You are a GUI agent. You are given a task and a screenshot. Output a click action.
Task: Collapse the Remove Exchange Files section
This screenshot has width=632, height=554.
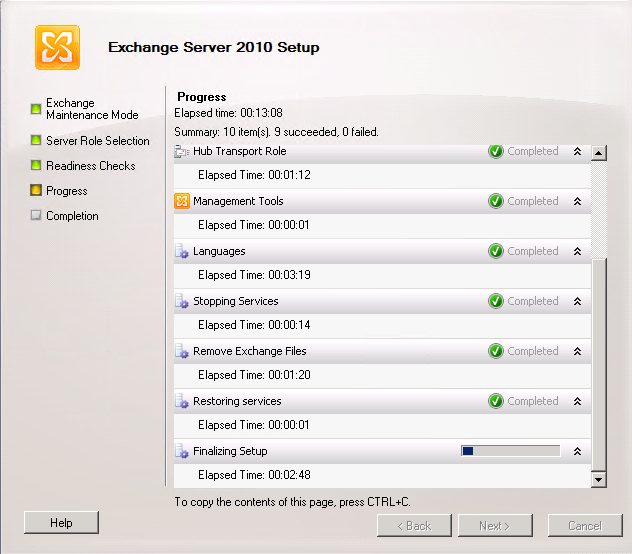coord(578,351)
